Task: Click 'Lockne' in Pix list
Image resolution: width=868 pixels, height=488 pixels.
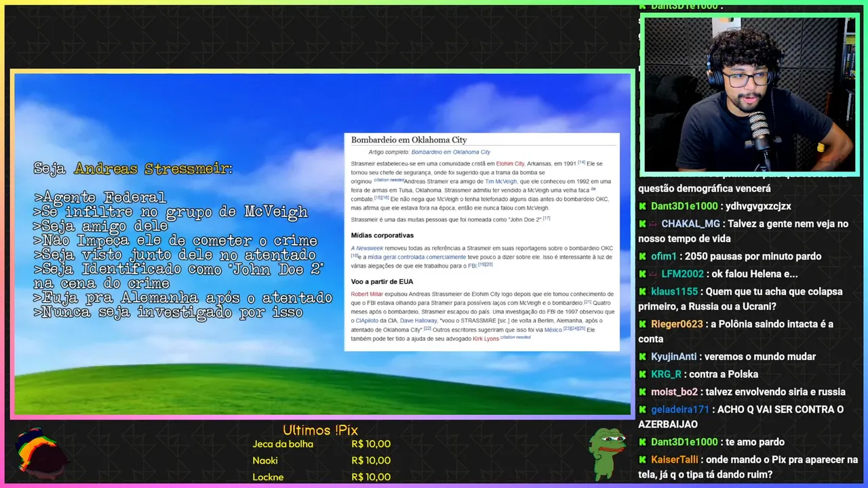Action: tap(268, 476)
